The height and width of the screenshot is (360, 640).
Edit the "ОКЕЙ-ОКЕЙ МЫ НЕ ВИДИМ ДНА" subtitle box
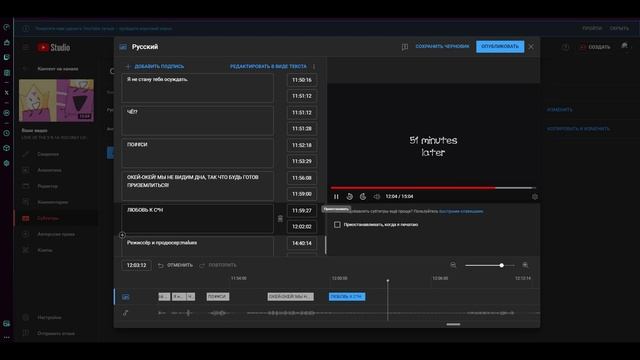pyautogui.click(x=198, y=186)
